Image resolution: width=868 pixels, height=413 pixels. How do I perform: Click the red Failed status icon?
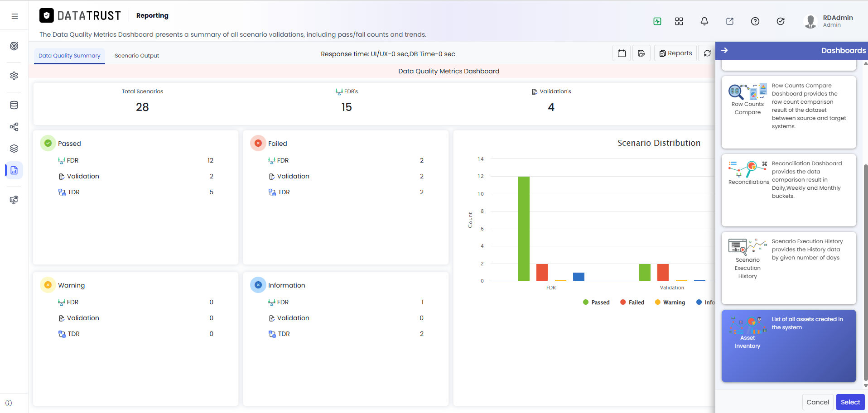click(258, 143)
